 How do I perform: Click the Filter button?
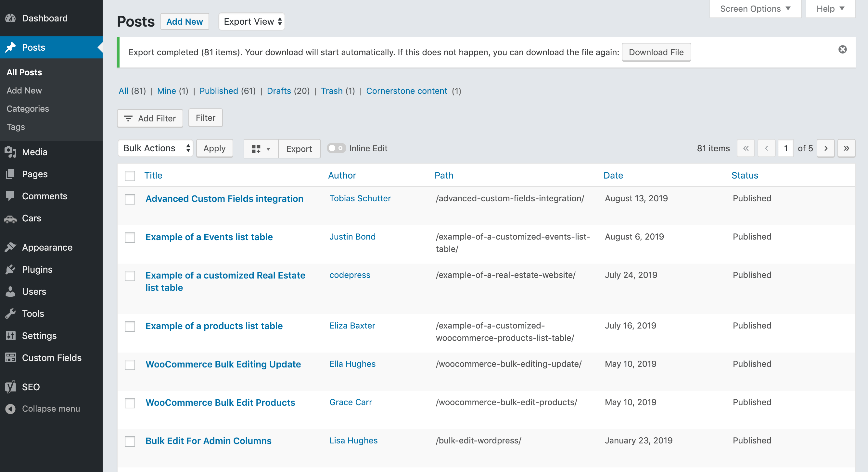(206, 118)
